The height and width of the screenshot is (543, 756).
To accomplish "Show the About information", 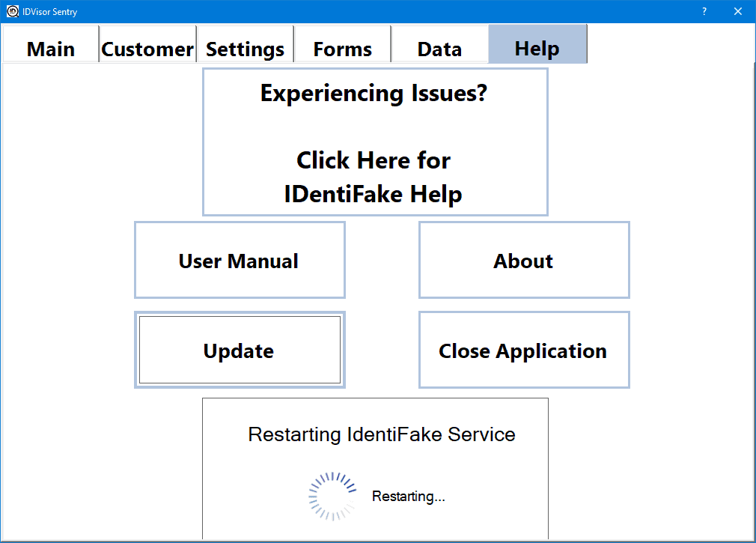I will (x=524, y=260).
